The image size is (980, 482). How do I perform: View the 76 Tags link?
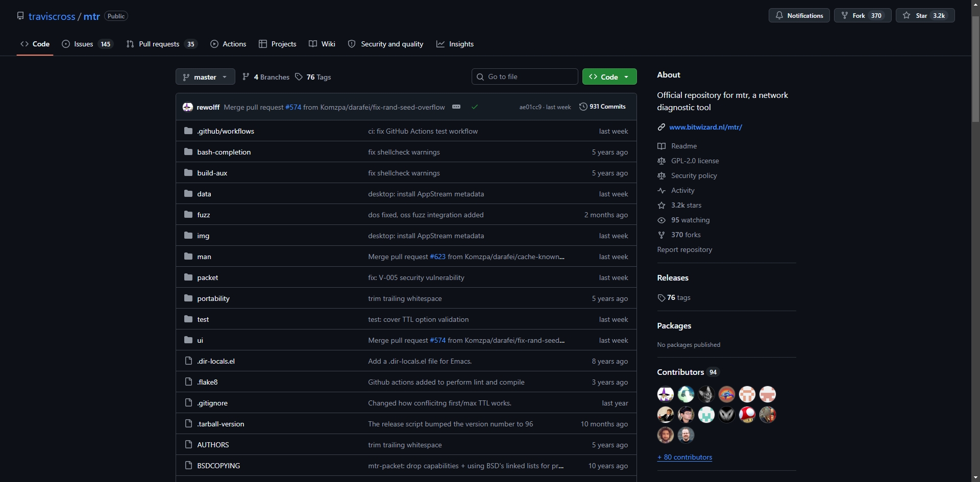tap(313, 77)
